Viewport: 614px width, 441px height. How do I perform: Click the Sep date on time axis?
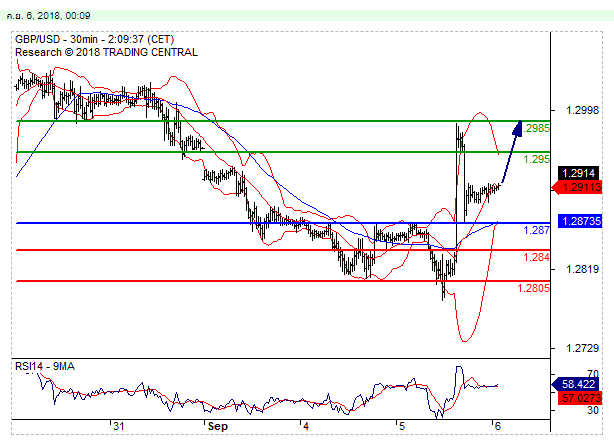(217, 427)
